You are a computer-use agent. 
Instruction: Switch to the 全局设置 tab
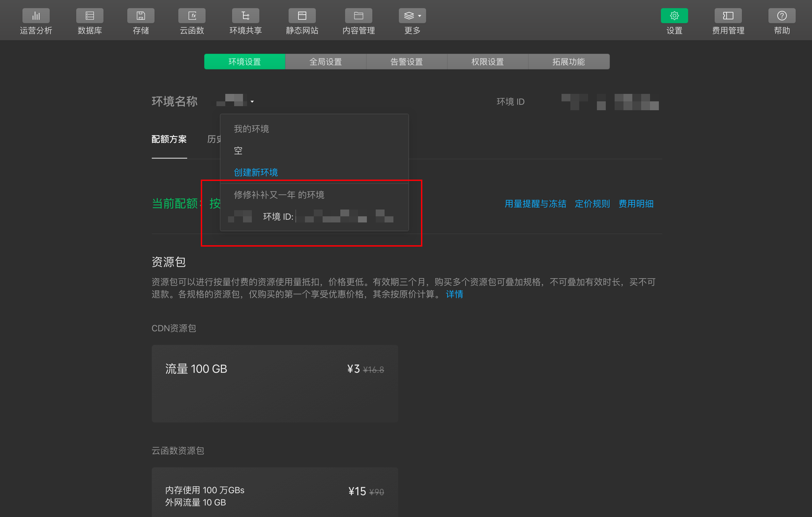coord(325,62)
